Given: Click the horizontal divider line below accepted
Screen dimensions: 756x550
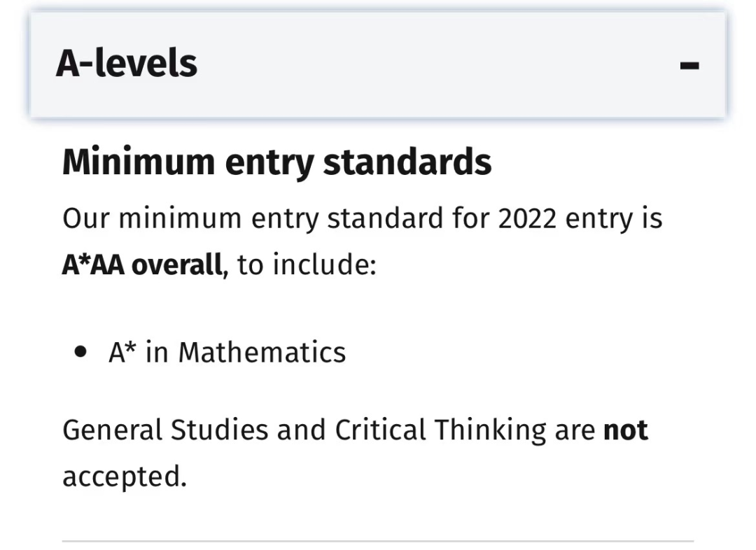Looking at the screenshot, I should [378, 541].
